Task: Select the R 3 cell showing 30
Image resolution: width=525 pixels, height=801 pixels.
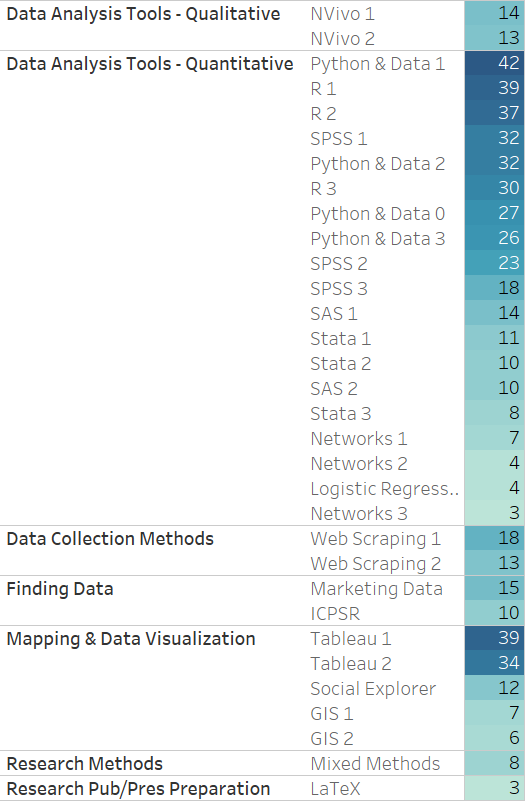Action: tap(495, 189)
